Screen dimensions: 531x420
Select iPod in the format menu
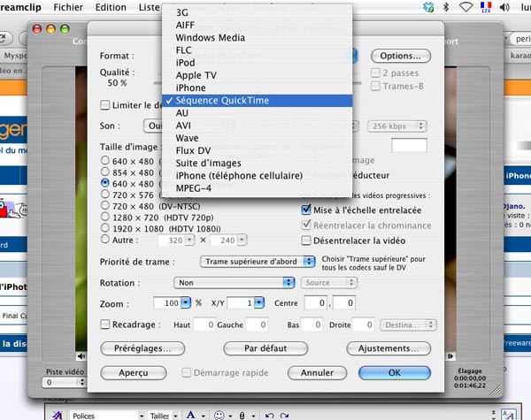pos(257,63)
